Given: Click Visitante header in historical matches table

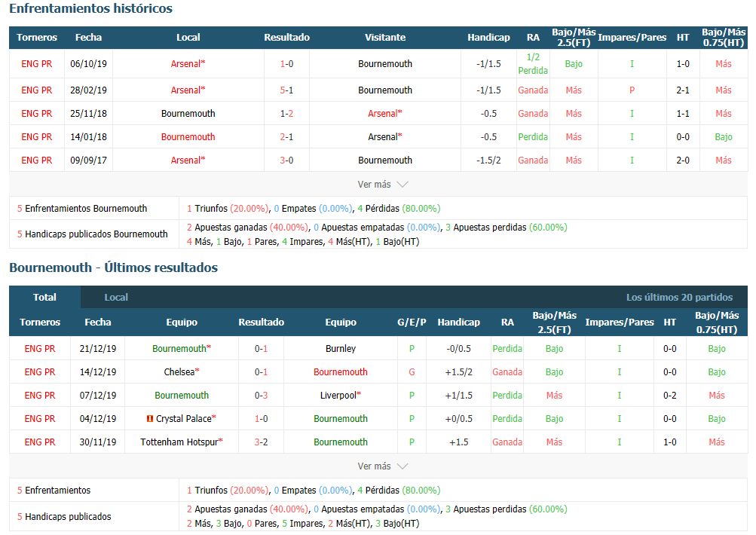Looking at the screenshot, I should coord(385,38).
